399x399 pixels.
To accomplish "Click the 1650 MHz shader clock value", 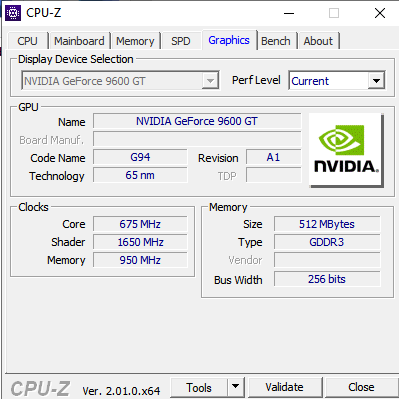I will click(140, 242).
